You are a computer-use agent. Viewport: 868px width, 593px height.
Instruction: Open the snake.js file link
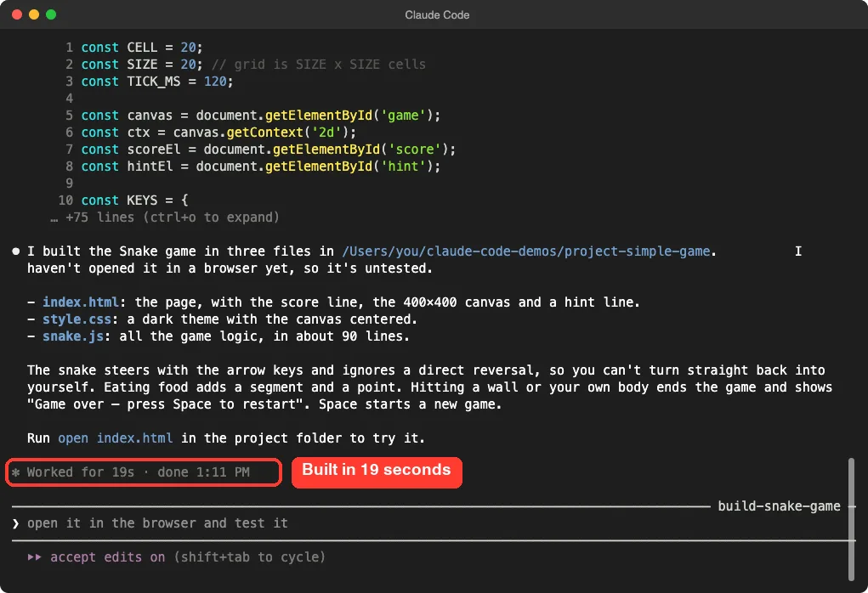point(73,336)
